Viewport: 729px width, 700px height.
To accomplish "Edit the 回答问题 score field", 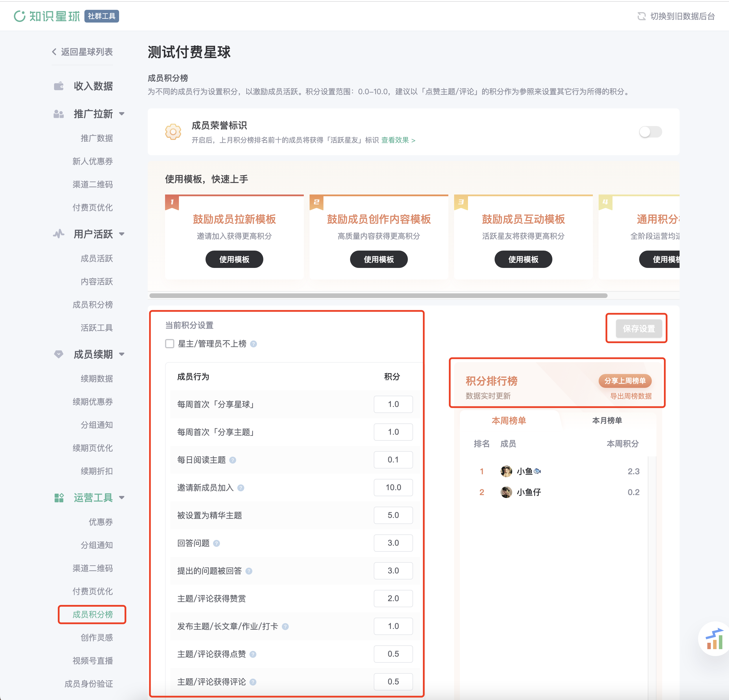I will point(393,543).
